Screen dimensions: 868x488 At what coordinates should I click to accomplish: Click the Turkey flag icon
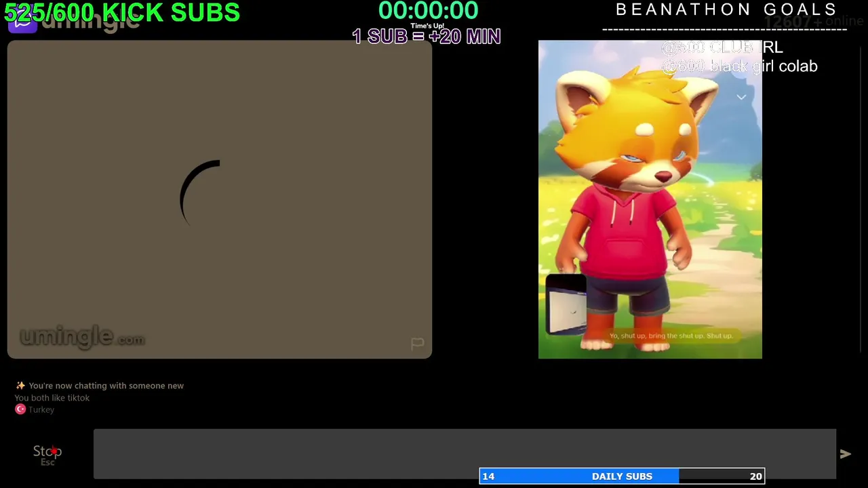click(x=20, y=409)
